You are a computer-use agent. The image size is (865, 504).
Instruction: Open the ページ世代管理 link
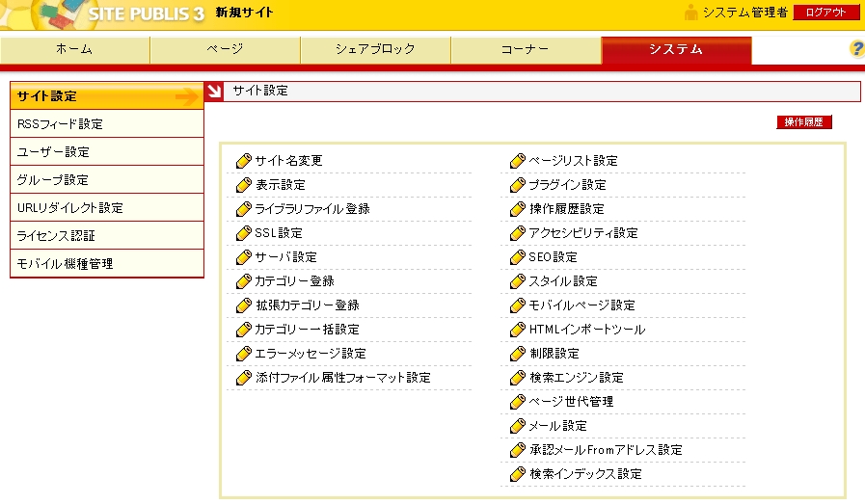click(x=571, y=402)
